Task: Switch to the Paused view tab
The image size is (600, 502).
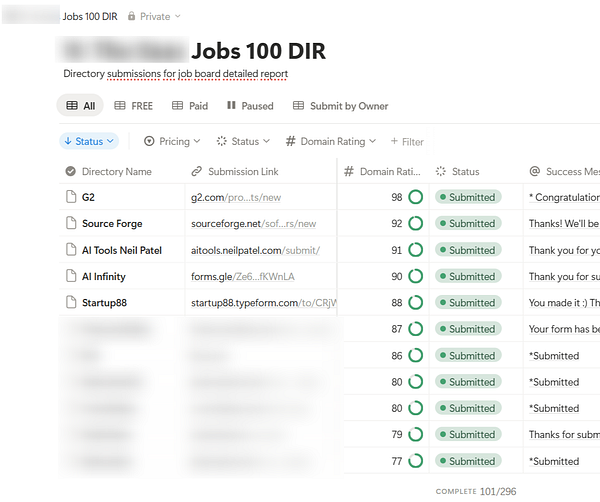Action: 250,106
